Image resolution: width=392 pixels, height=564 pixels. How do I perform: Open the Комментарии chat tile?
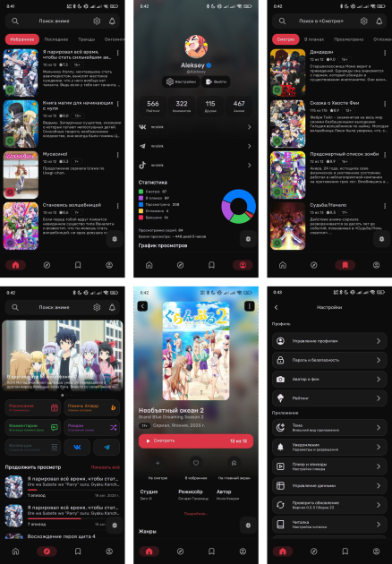pos(33,427)
